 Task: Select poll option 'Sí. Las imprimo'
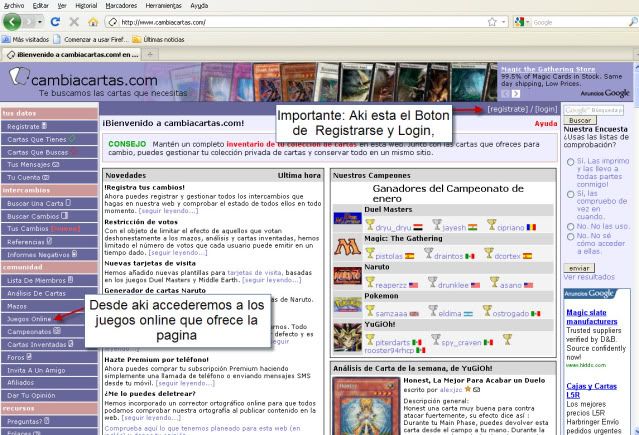tap(571, 162)
